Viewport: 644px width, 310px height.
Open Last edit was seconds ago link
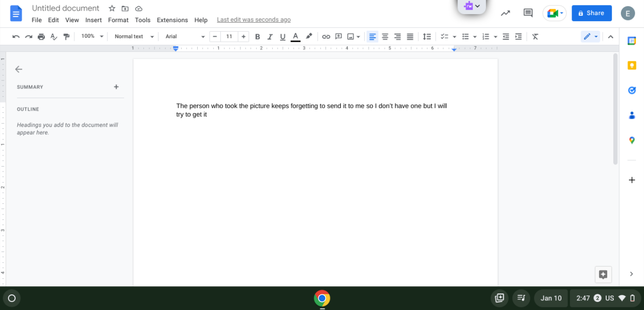point(254,20)
